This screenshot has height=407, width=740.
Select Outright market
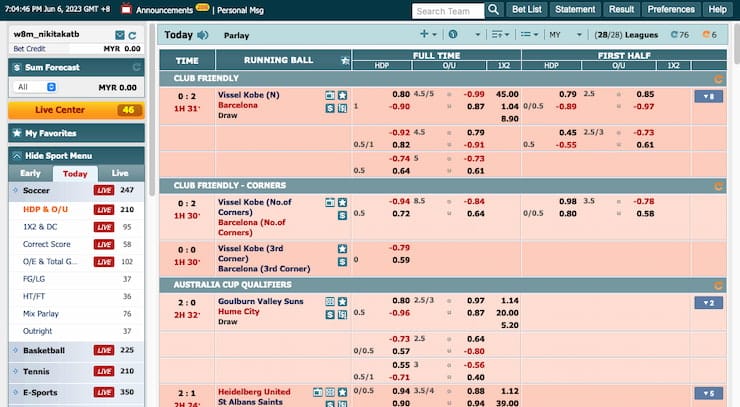(37, 331)
